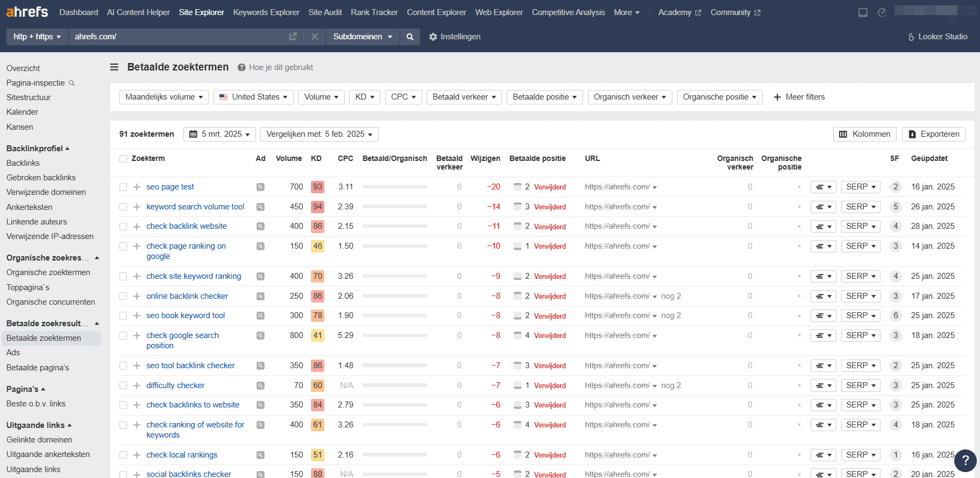980x478 pixels.
Task: Open Instellingen gear settings
Action: (455, 37)
